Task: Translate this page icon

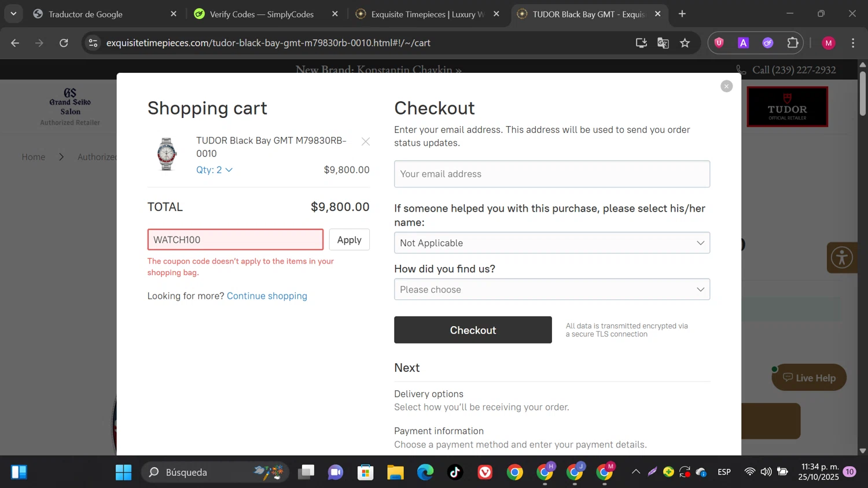Action: pos(663,43)
